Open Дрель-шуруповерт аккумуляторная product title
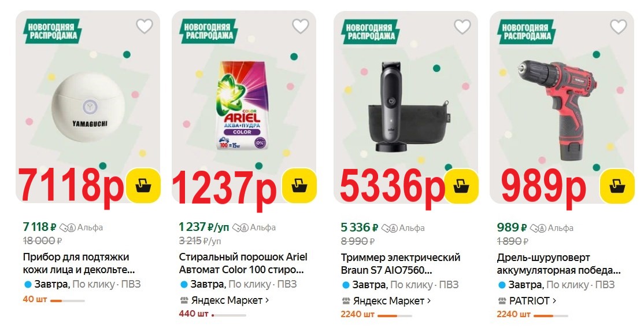This screenshot has width=644, height=327. [x=558, y=264]
